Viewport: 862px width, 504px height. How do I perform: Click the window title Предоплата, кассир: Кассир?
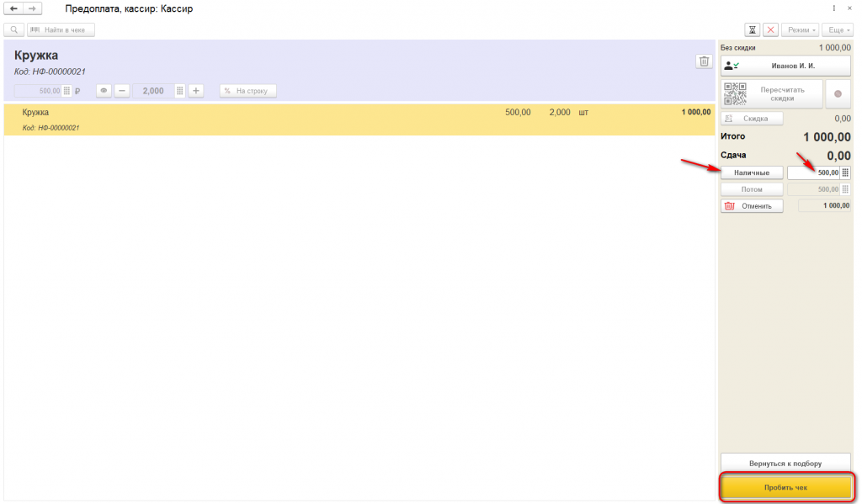129,8
